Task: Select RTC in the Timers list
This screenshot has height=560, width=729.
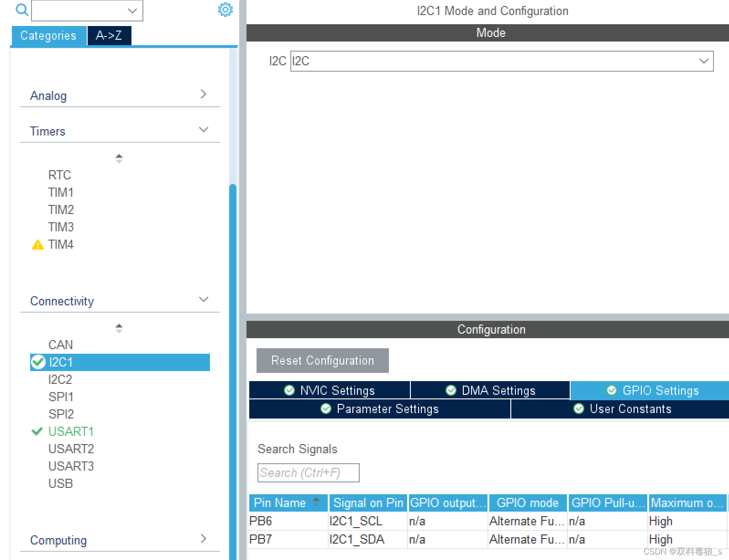Action: point(60,175)
